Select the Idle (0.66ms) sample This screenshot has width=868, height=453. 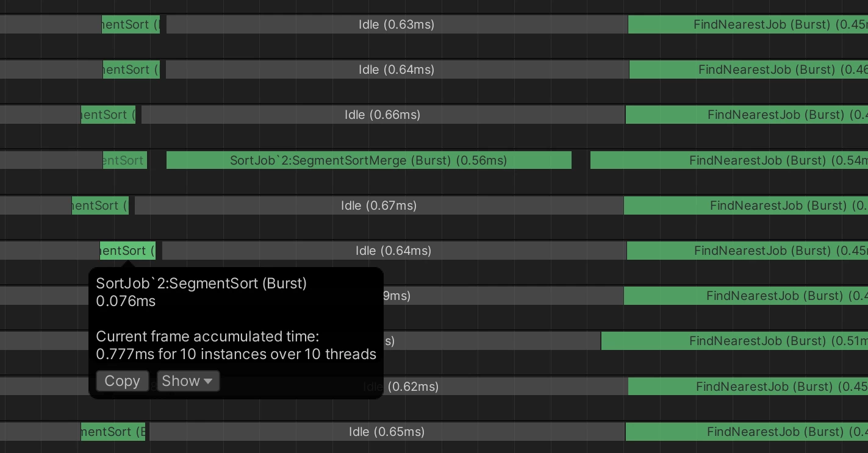tap(382, 115)
